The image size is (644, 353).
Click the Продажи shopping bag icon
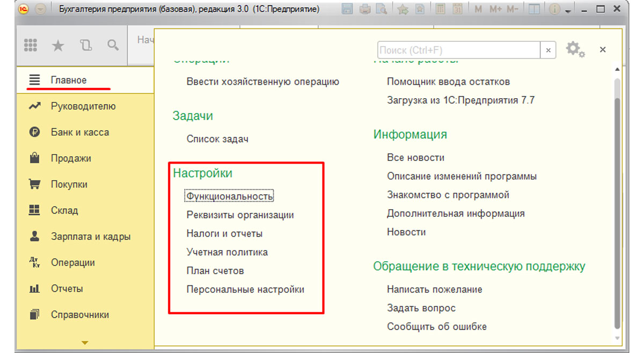point(34,158)
